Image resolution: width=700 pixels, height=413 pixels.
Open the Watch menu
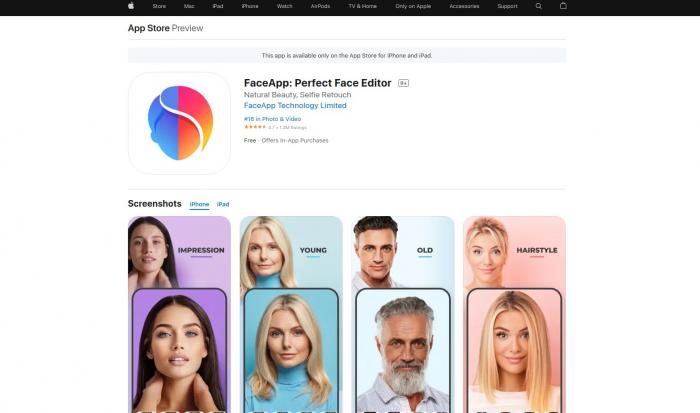[284, 6]
